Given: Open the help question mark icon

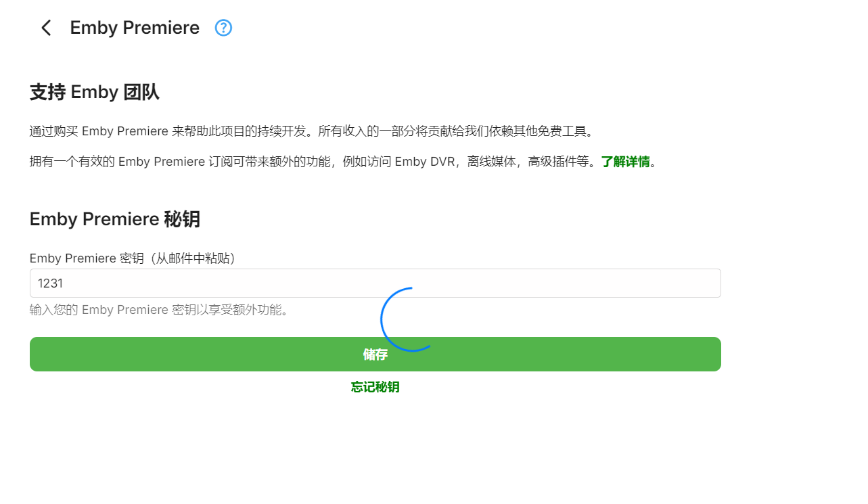Looking at the screenshot, I should (x=223, y=28).
